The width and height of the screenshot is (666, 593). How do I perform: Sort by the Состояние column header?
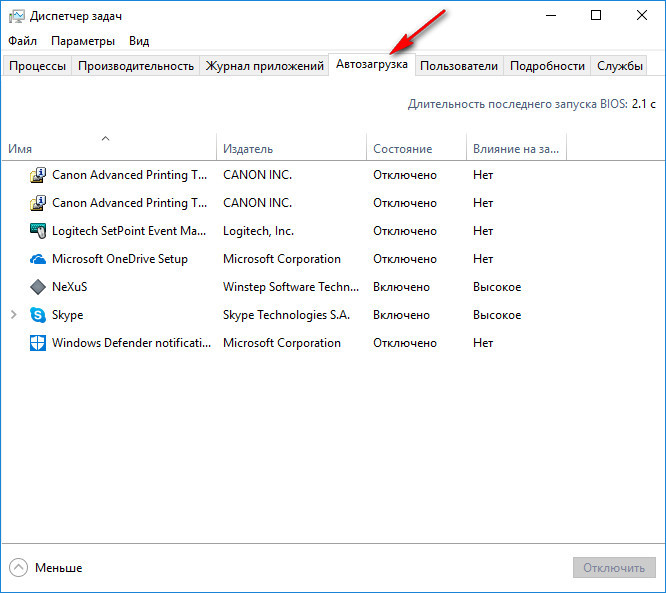pos(416,146)
